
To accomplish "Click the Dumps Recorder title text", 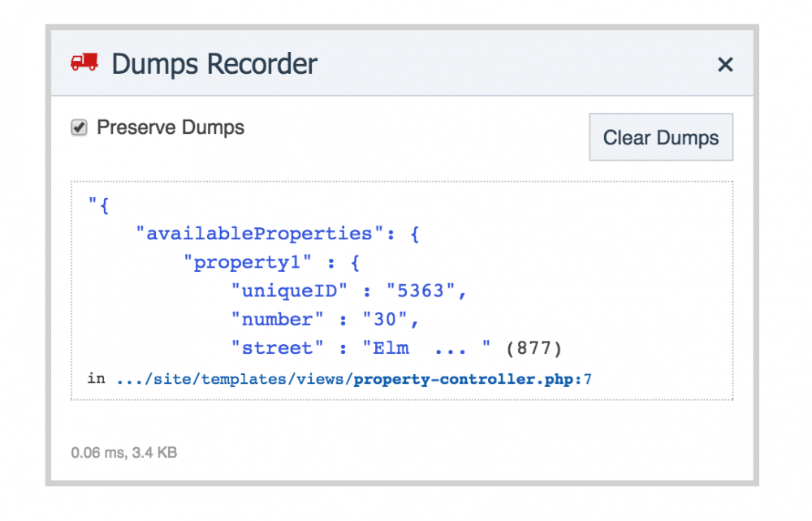I will tap(214, 63).
